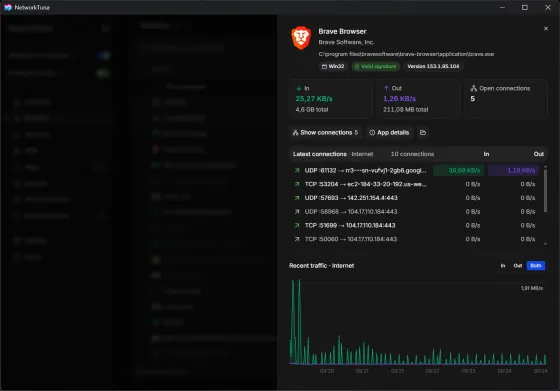Click the In card download arrow icon

click(299, 88)
